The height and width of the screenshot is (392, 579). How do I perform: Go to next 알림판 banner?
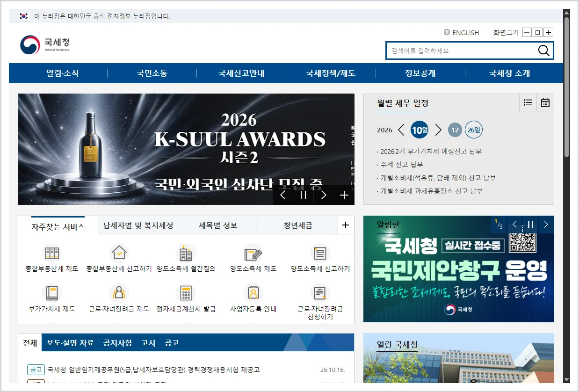(x=546, y=225)
